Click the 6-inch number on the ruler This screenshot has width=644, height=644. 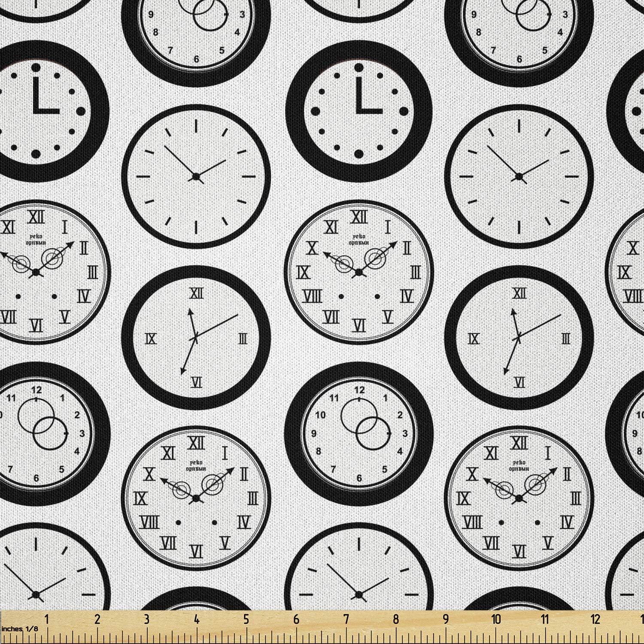click(296, 620)
